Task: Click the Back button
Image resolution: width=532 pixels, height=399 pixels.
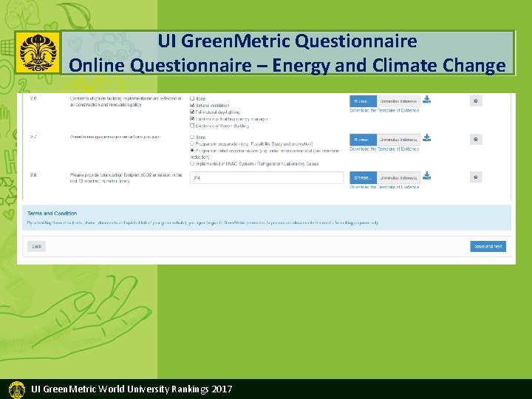Action: pos(36,246)
